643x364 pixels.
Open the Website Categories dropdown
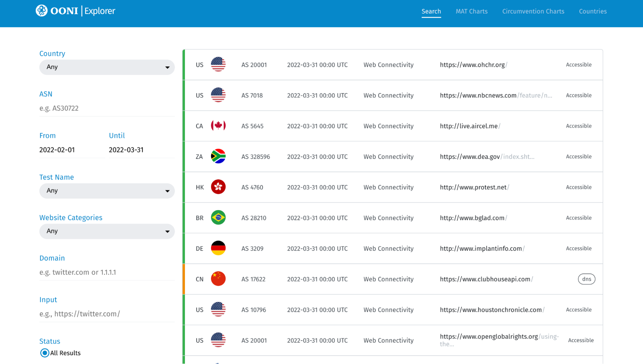[107, 231]
